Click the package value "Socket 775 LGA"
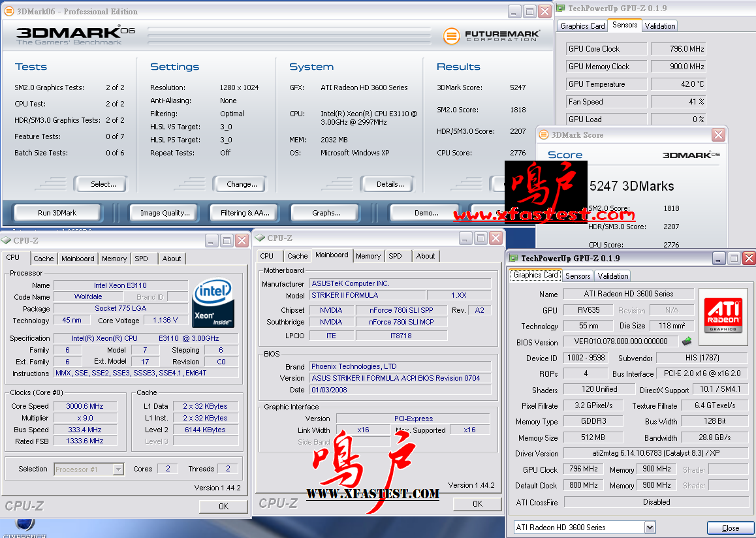This screenshot has width=756, height=538. click(121, 308)
